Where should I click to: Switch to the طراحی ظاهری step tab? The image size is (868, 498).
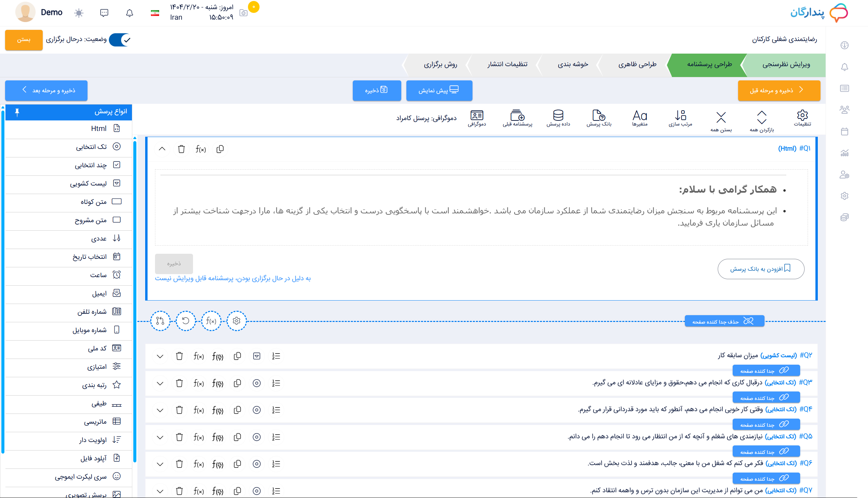coord(637,64)
